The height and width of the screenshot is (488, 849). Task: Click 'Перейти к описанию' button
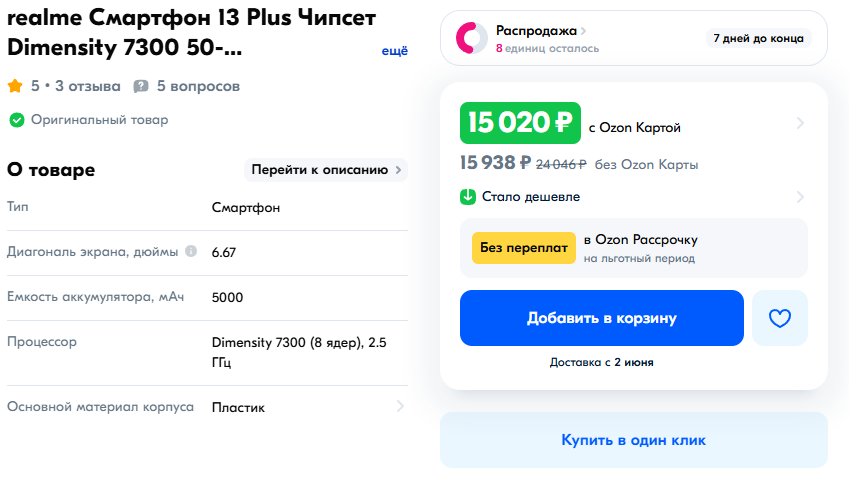tap(326, 170)
